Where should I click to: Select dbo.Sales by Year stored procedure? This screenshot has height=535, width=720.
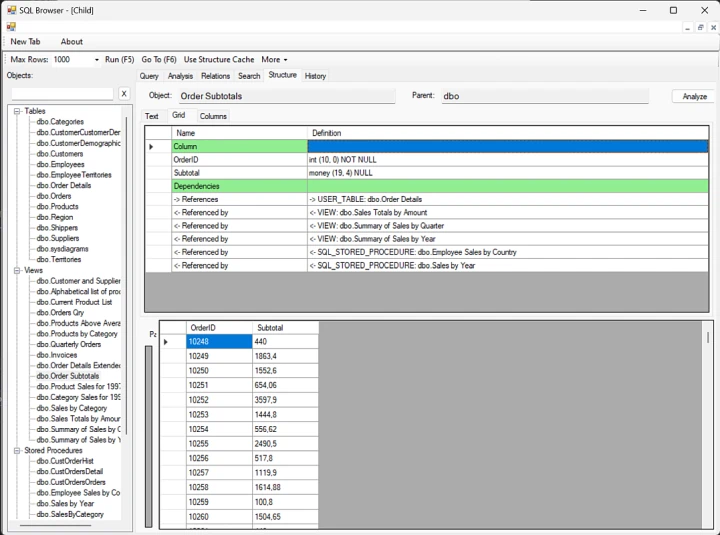point(65,504)
